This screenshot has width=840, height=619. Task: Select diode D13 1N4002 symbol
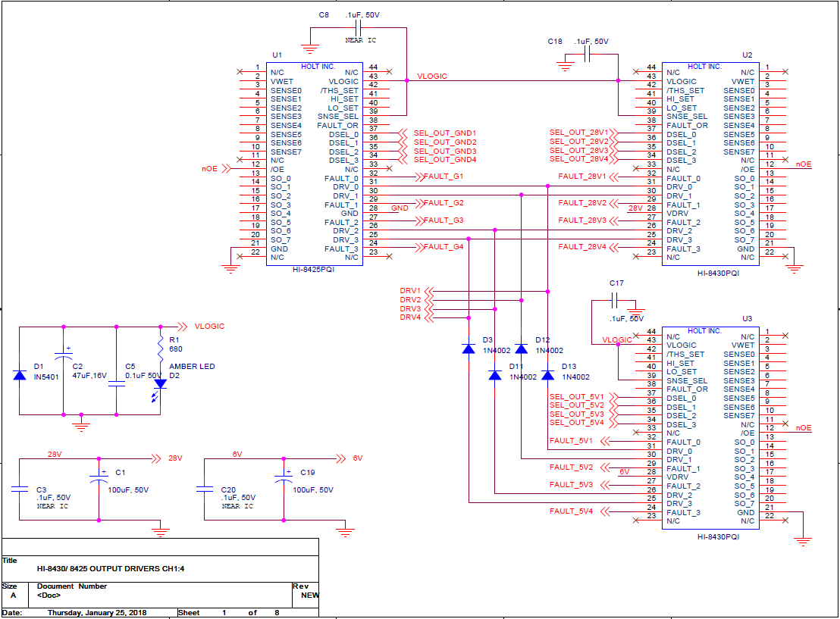click(x=547, y=375)
